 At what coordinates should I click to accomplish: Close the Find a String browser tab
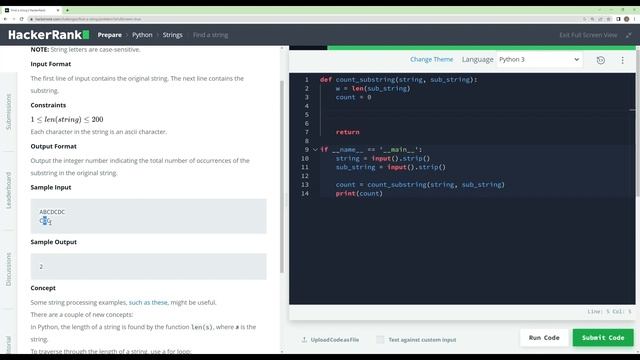coord(58,10)
